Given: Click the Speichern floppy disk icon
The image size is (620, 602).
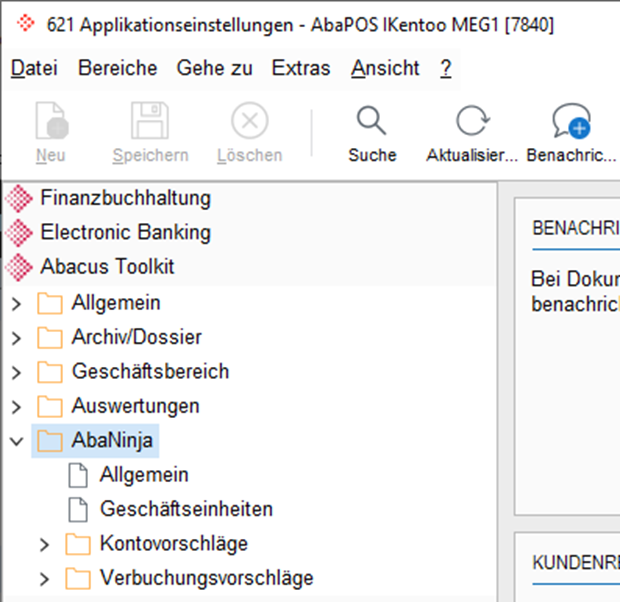Looking at the screenshot, I should 150,123.
